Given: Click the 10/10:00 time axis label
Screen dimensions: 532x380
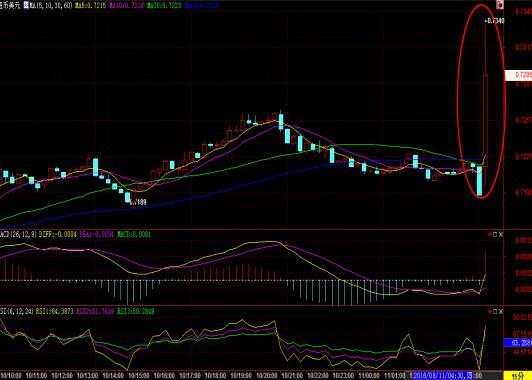Looking at the screenshot, I should click(11, 376).
